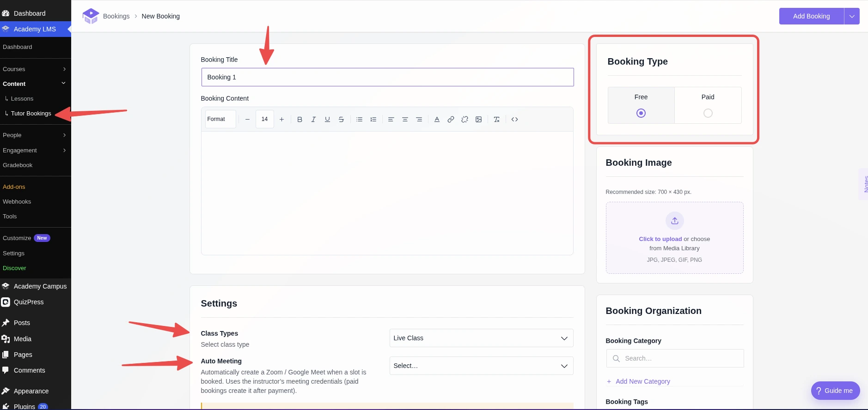Align text right in editor

coord(419,120)
